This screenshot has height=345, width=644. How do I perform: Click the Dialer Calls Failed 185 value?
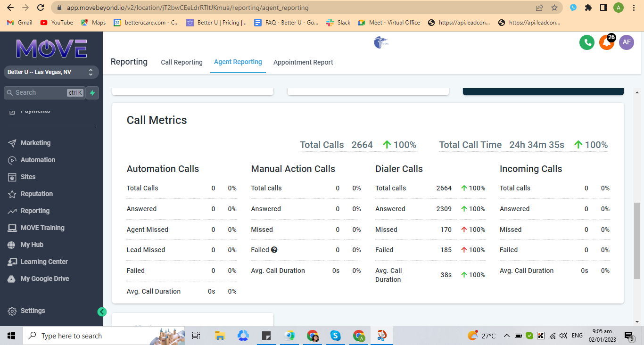pyautogui.click(x=446, y=250)
